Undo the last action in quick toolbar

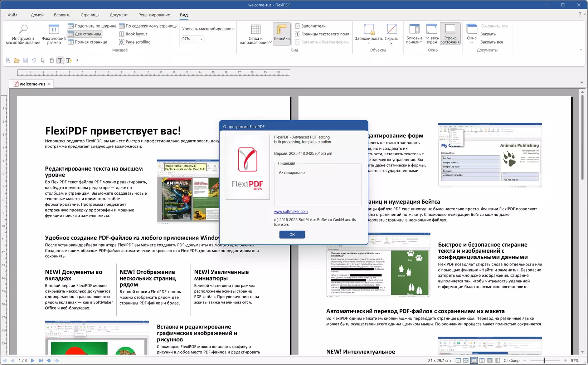(34, 60)
